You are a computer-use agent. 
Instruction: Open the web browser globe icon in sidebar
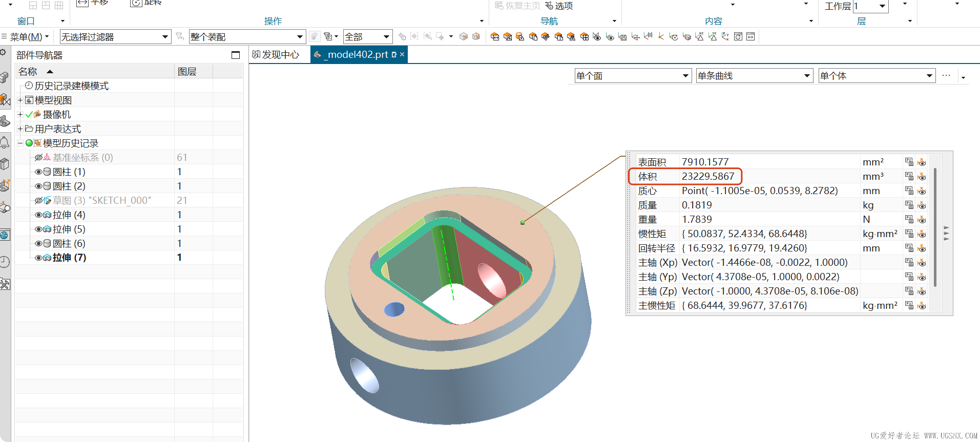tap(5, 235)
